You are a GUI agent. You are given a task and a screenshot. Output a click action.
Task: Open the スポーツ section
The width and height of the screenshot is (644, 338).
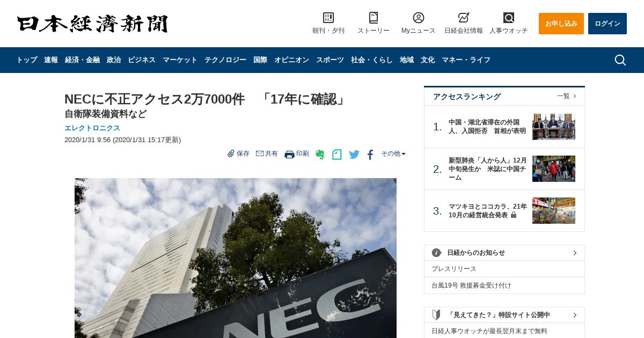point(330,60)
